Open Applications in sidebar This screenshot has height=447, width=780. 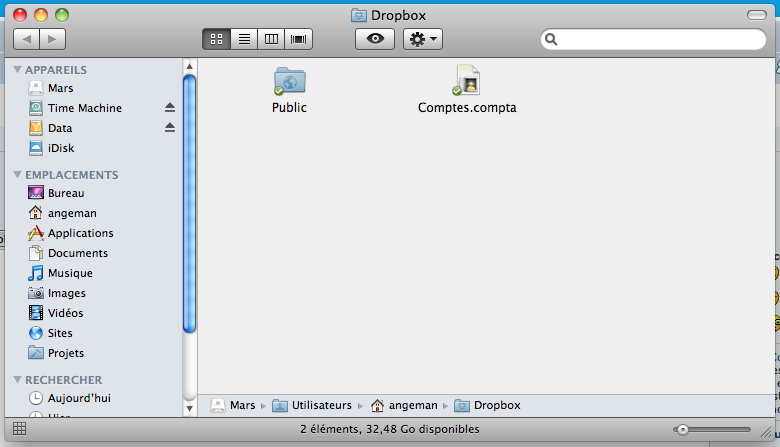coord(71,233)
